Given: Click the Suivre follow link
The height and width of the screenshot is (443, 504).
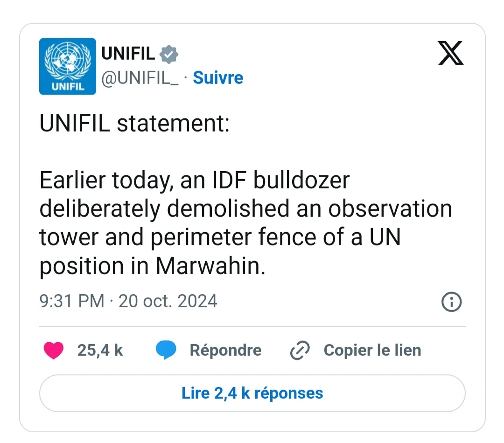Looking at the screenshot, I should [x=218, y=78].
